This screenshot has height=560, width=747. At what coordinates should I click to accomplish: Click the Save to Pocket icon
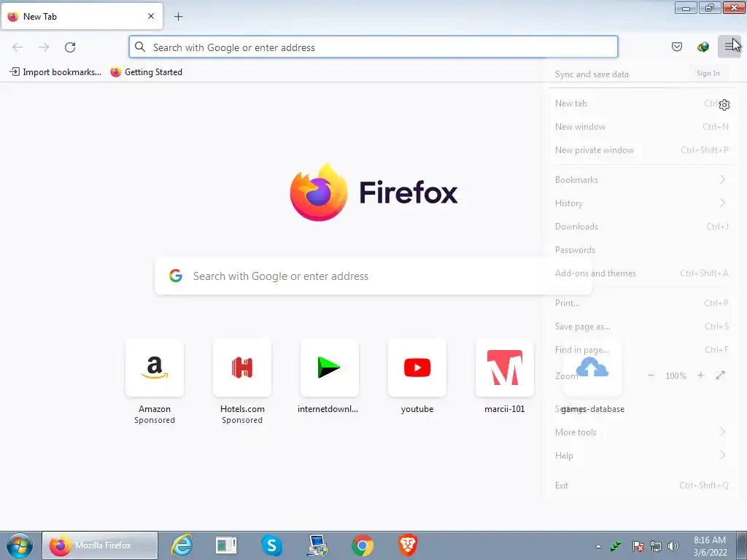[676, 47]
